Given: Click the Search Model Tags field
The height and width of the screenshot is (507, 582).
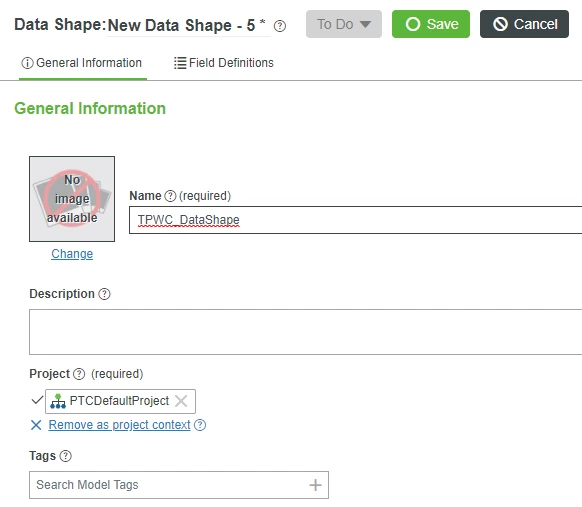Looking at the screenshot, I should coord(179,485).
